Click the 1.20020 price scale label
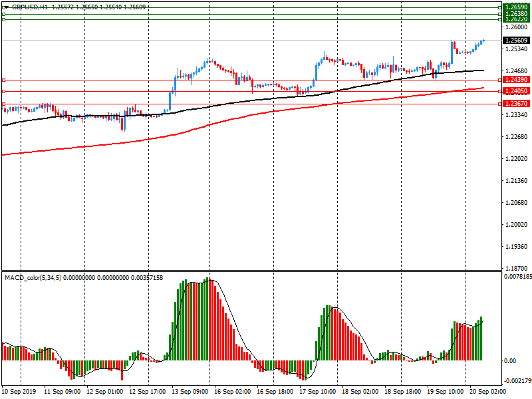The image size is (532, 399). 517,225
